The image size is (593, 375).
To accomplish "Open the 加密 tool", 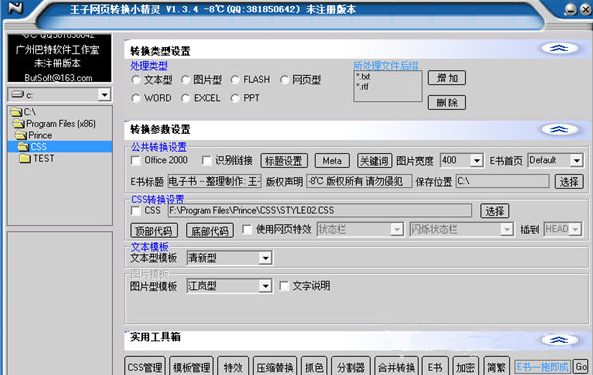I will coord(465,367).
